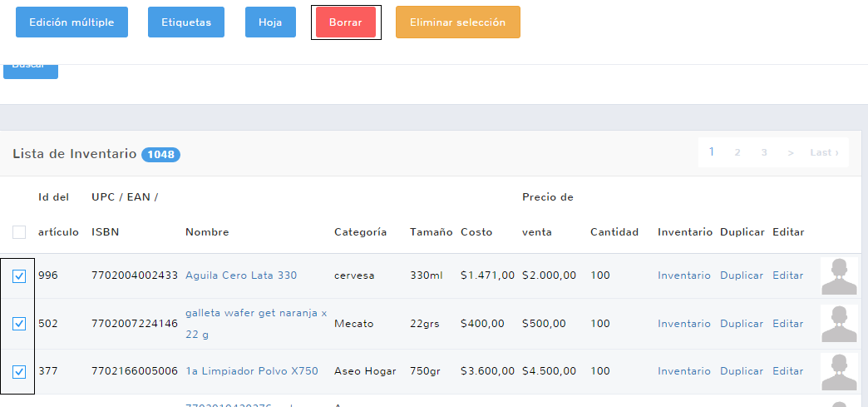
Task: Toggle the select-all checkbox in the header
Action: tap(19, 231)
